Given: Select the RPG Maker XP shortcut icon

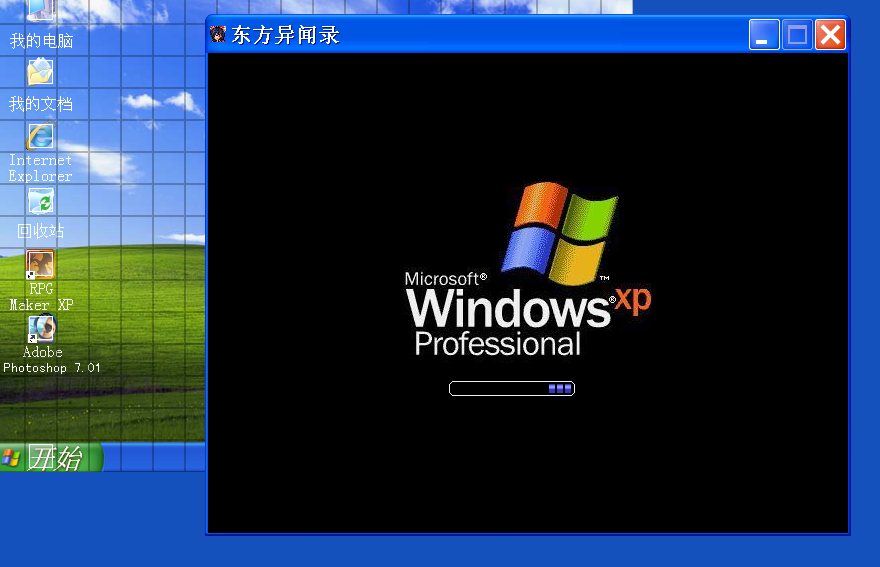Looking at the screenshot, I should pos(40,265).
